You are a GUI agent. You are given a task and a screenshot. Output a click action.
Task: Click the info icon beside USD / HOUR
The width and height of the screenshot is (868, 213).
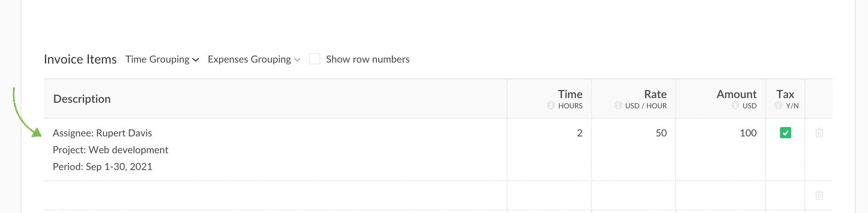(618, 106)
